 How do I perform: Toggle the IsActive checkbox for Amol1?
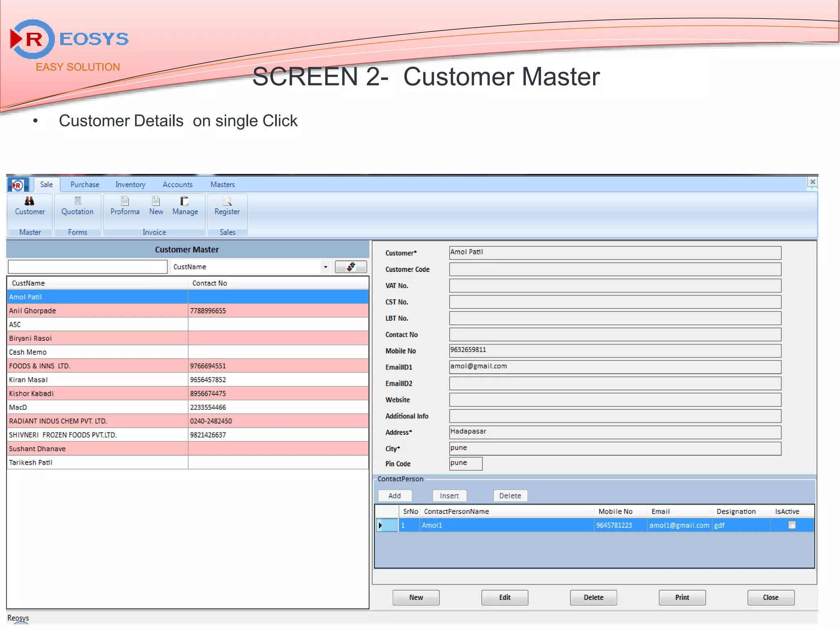pos(792,525)
